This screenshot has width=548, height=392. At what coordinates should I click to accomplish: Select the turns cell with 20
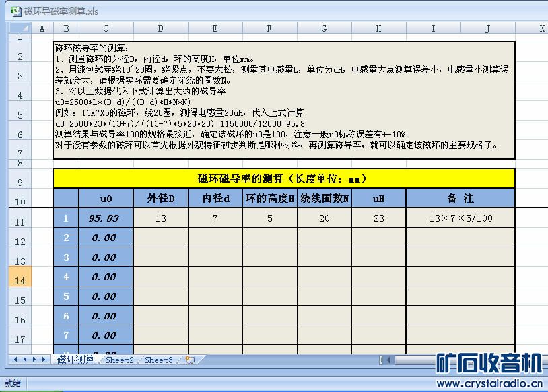(324, 218)
